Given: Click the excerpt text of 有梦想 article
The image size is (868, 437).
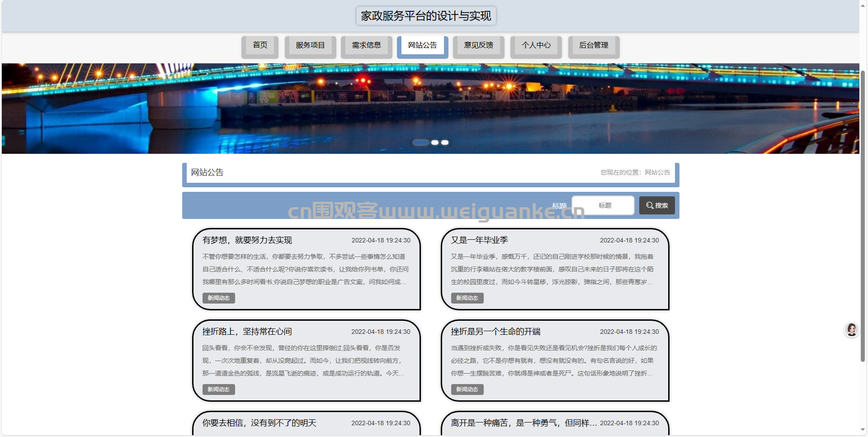Looking at the screenshot, I should click(305, 269).
